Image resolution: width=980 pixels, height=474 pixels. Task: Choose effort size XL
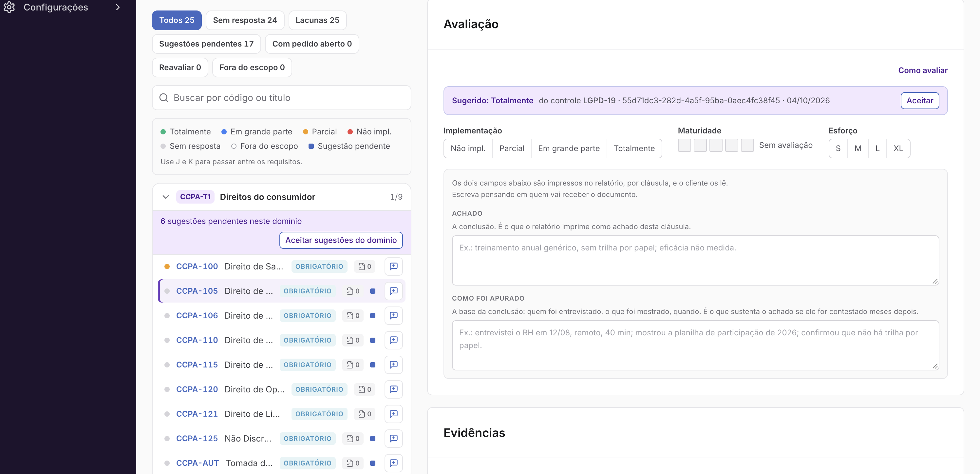(x=898, y=148)
